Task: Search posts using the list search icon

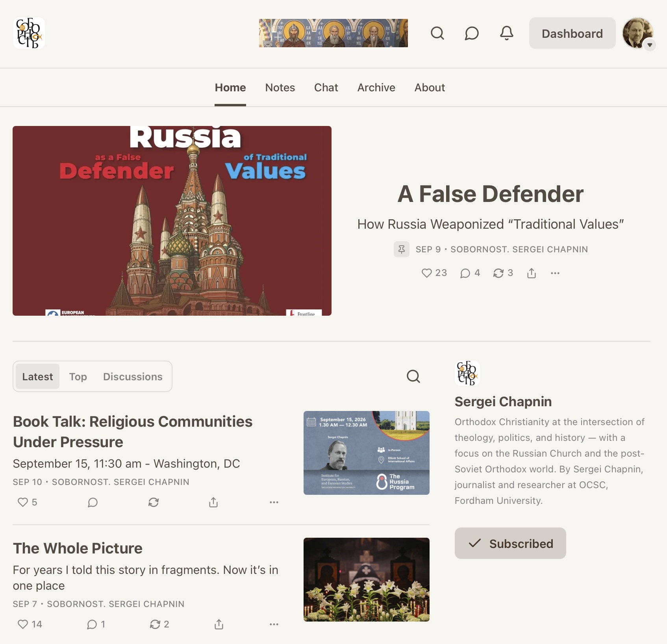Action: (413, 376)
